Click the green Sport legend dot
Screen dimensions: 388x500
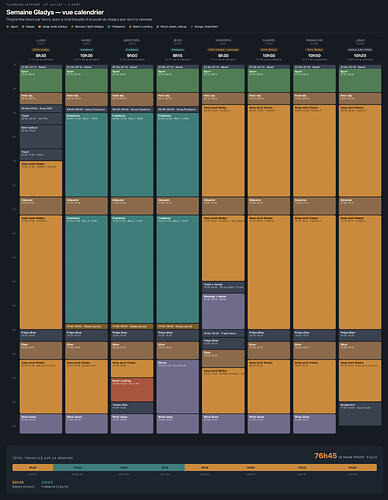point(8,27)
